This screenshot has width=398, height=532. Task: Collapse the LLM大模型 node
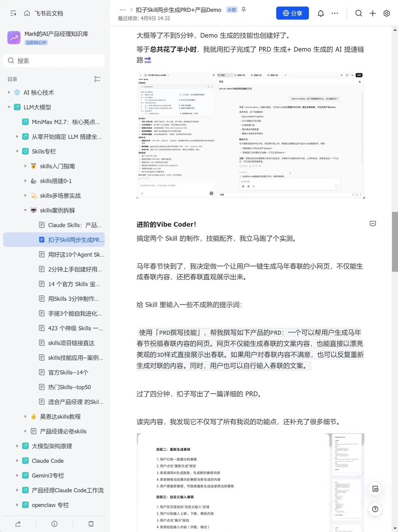9,107
